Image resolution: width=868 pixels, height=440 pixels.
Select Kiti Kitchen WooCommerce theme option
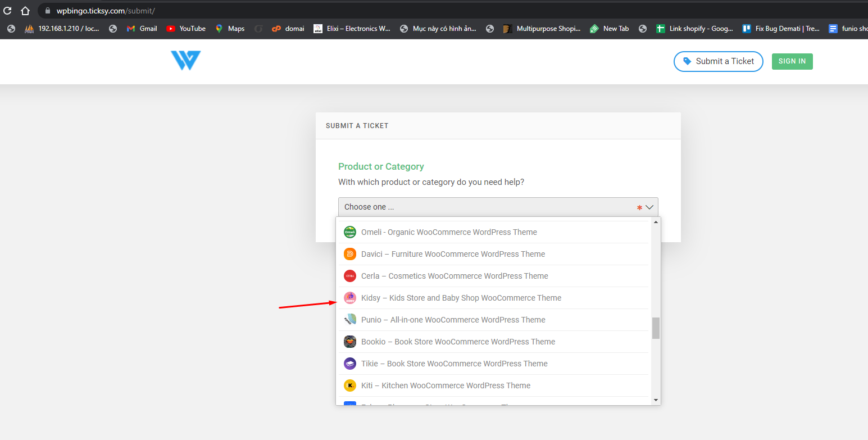coord(493,385)
